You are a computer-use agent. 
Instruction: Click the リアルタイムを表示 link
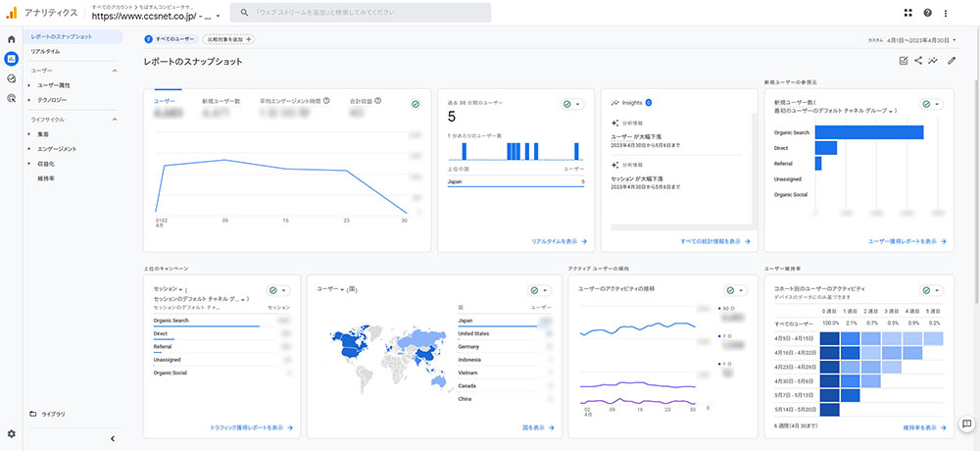559,241
